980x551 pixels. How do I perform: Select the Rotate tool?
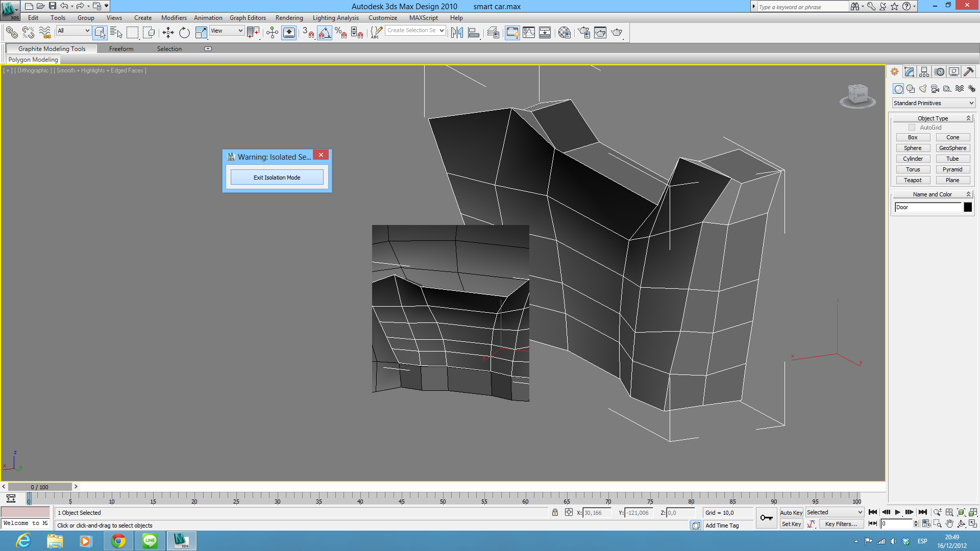[x=184, y=33]
